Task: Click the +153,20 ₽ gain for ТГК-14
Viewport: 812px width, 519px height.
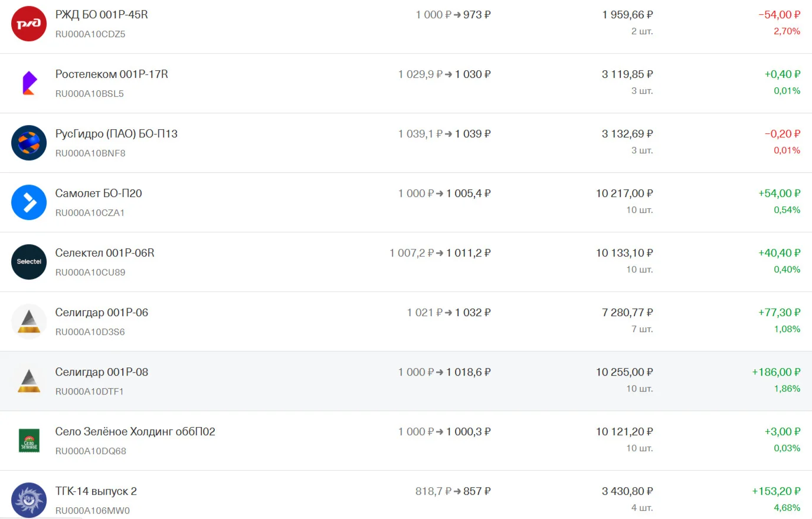Action: [776, 491]
